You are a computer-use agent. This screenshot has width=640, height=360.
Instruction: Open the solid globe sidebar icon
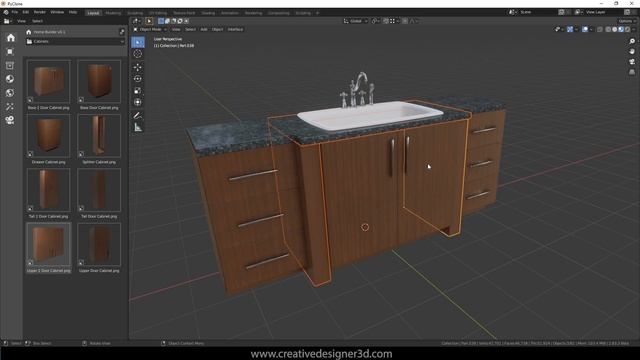[x=11, y=79]
